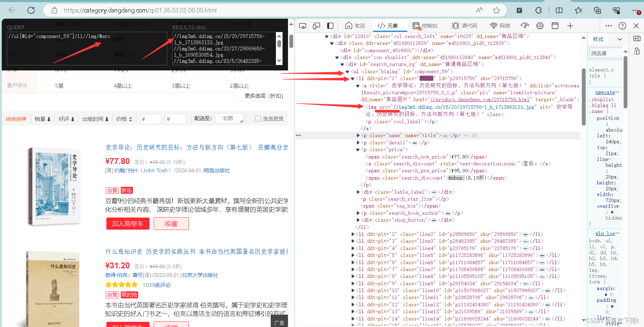Toggle DevTools sidebar panel icon
644x327 pixels.
click(x=330, y=26)
